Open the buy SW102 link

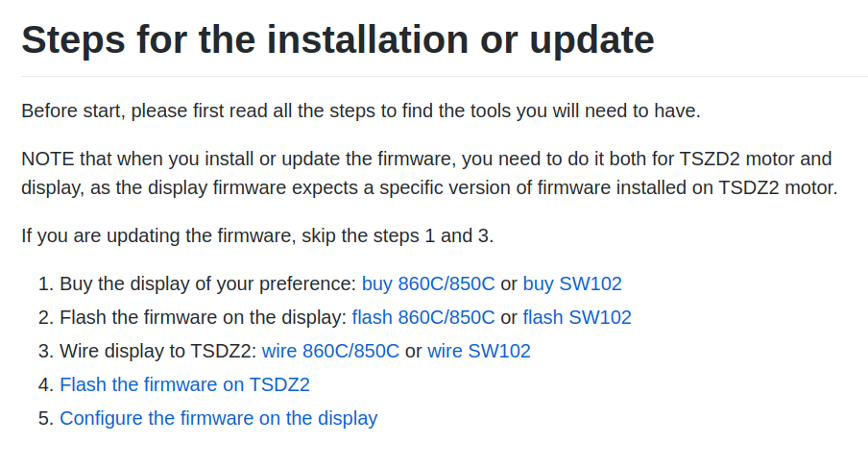572,283
